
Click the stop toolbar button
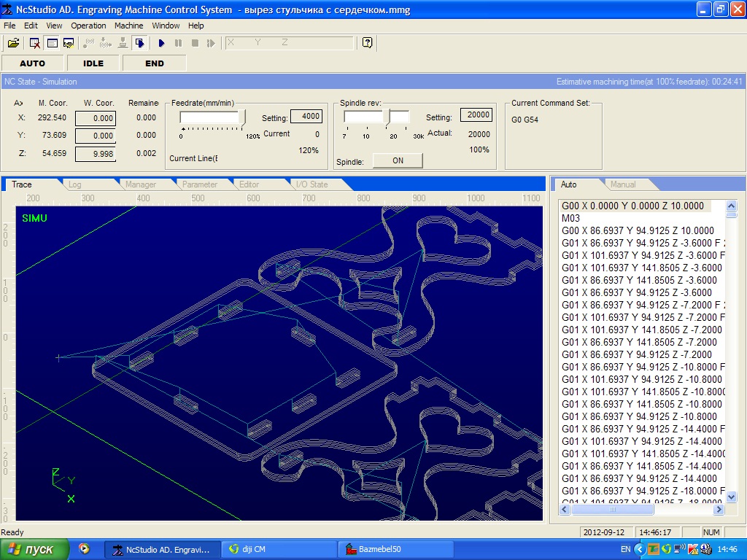click(195, 43)
